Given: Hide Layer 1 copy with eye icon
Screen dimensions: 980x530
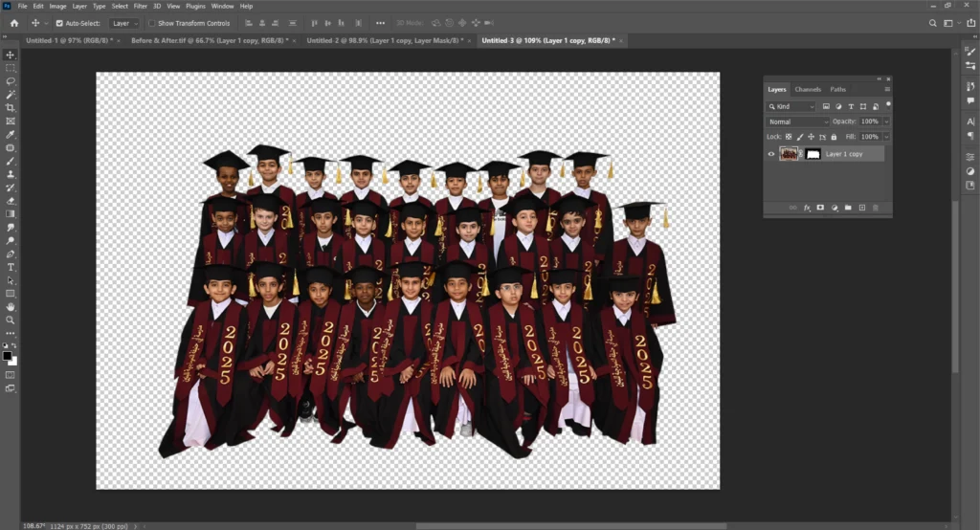Looking at the screenshot, I should [x=771, y=154].
